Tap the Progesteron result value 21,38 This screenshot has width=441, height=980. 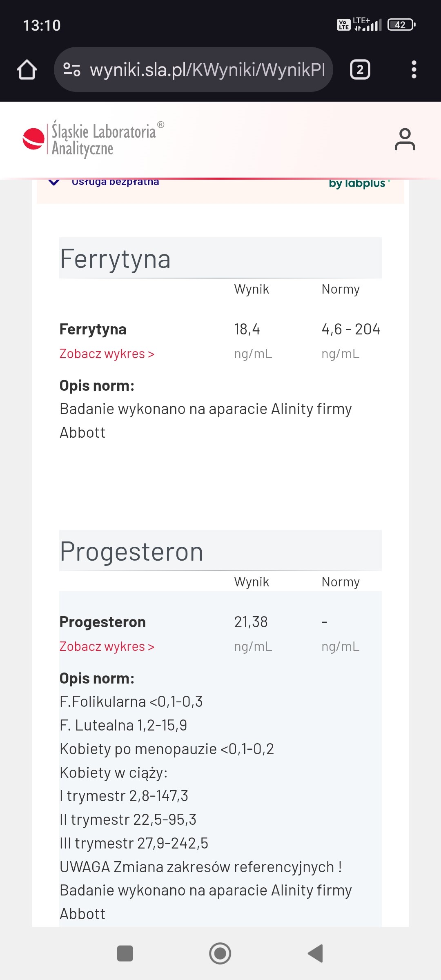251,622
